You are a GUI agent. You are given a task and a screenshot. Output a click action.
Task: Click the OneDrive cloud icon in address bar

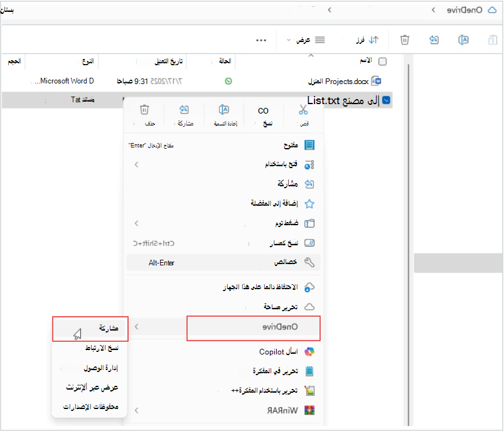pos(492,10)
